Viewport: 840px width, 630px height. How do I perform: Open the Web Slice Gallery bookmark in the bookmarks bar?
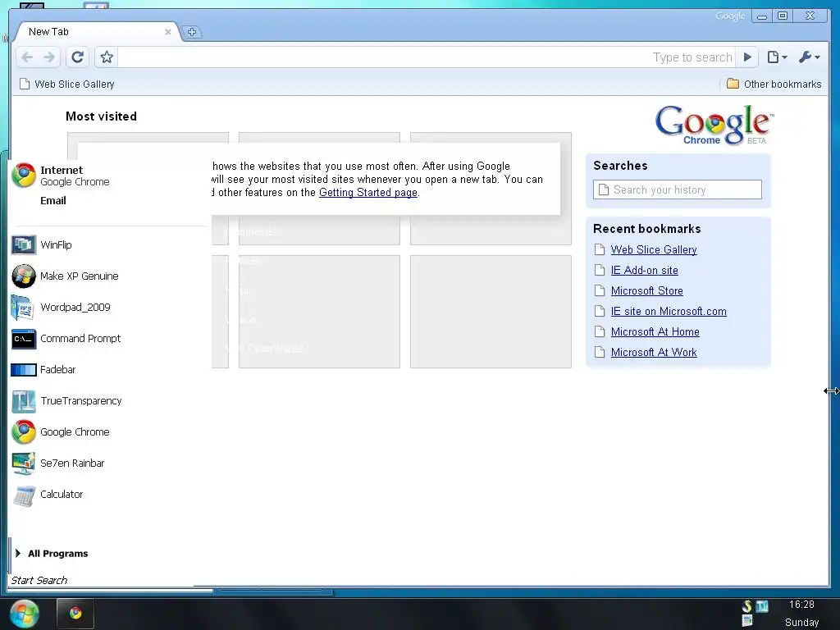[x=67, y=84]
